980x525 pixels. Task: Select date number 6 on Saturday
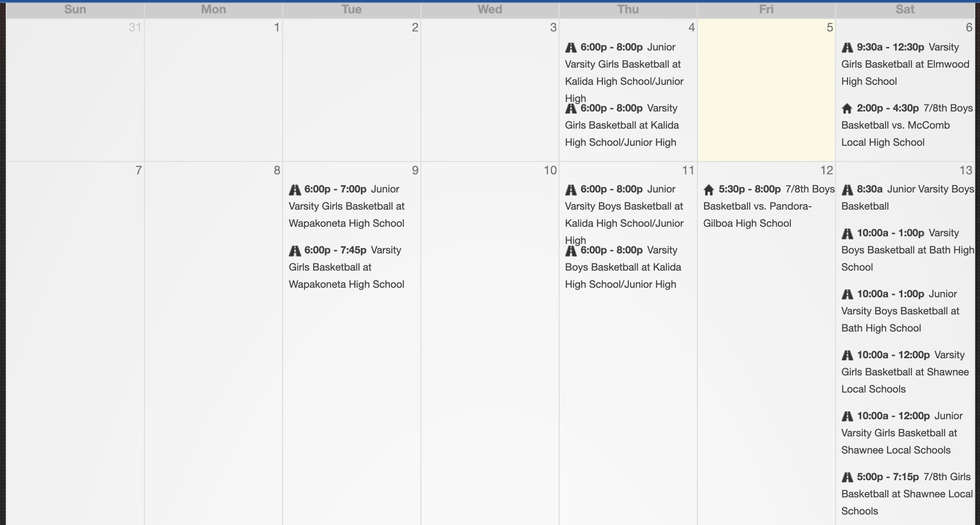pyautogui.click(x=969, y=28)
